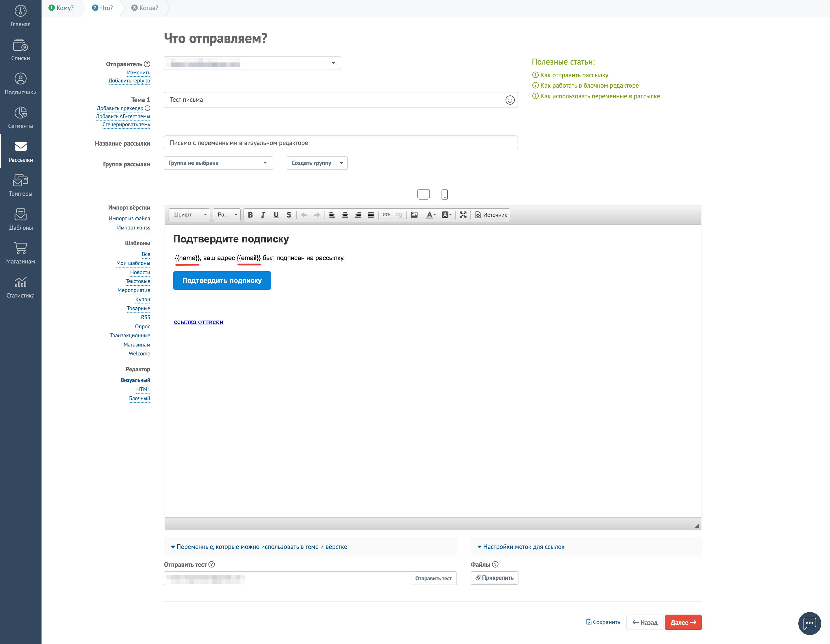Screen dimensions: 830x644
Task: Click the Прикрепить files button
Action: point(494,578)
